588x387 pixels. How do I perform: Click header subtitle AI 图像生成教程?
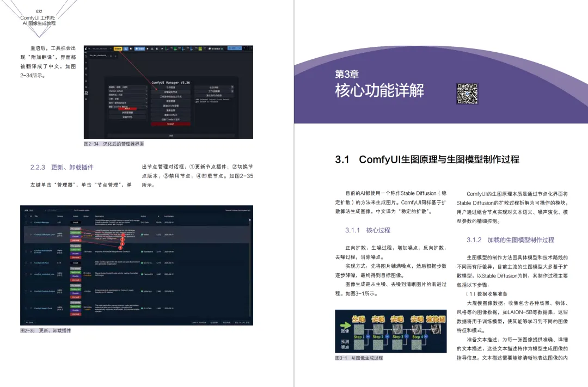(39, 23)
